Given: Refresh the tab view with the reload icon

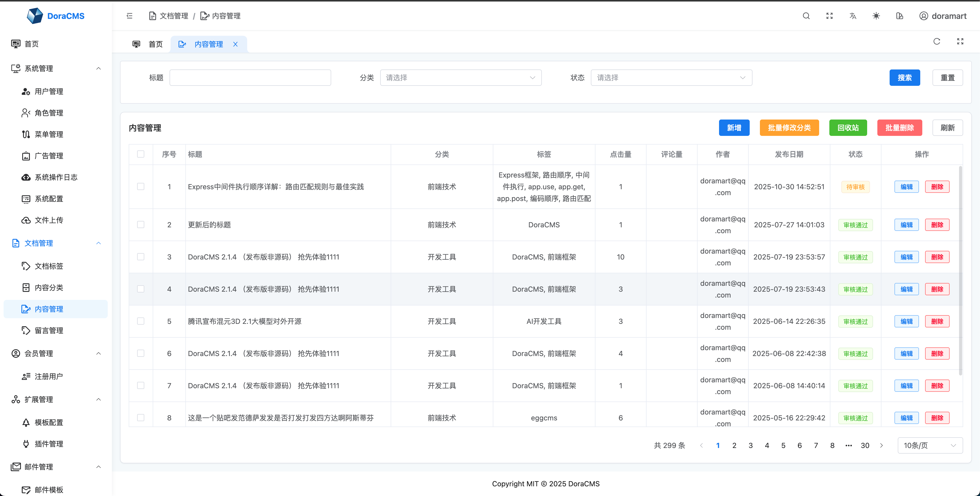Looking at the screenshot, I should 937,41.
